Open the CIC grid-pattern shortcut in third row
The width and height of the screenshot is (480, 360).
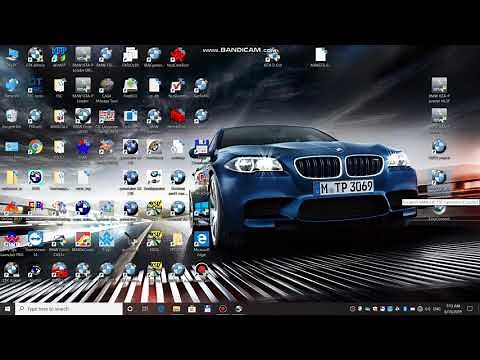coord(106,118)
